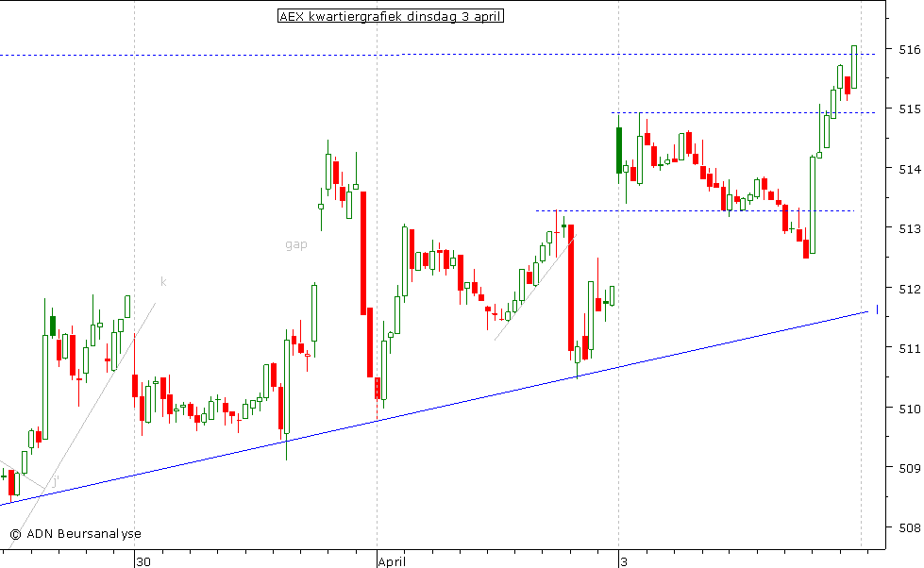Click the 'k' trendline label
The image size is (924, 568).
[x=162, y=281]
